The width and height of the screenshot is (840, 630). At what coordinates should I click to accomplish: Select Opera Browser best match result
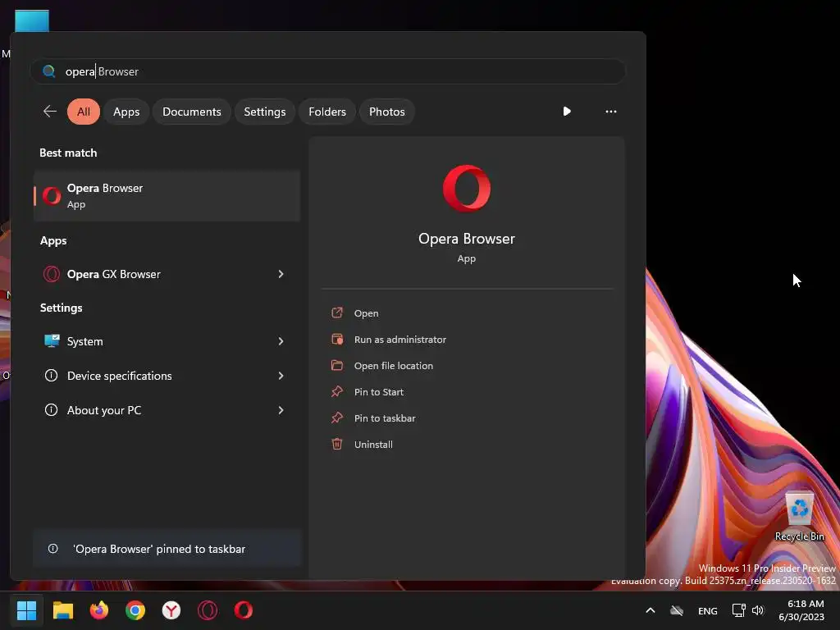tap(167, 196)
